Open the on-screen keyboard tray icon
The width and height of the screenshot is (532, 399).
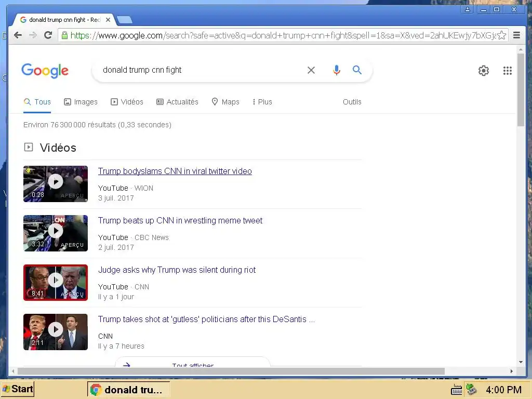[x=456, y=390]
